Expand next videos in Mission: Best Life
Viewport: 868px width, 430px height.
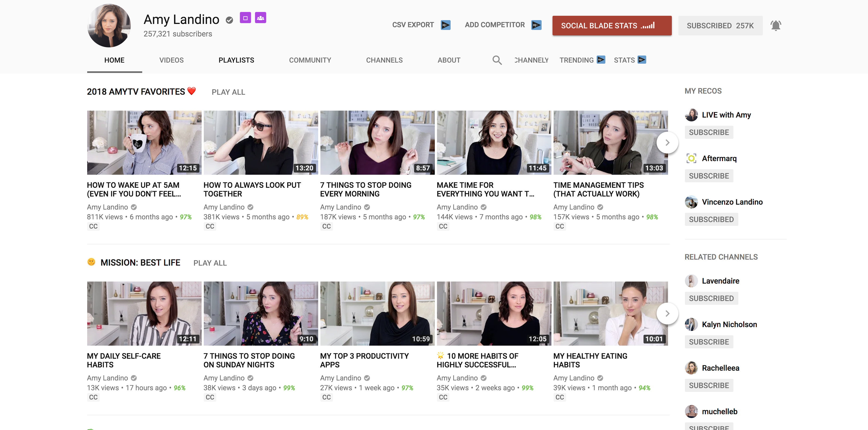click(667, 314)
